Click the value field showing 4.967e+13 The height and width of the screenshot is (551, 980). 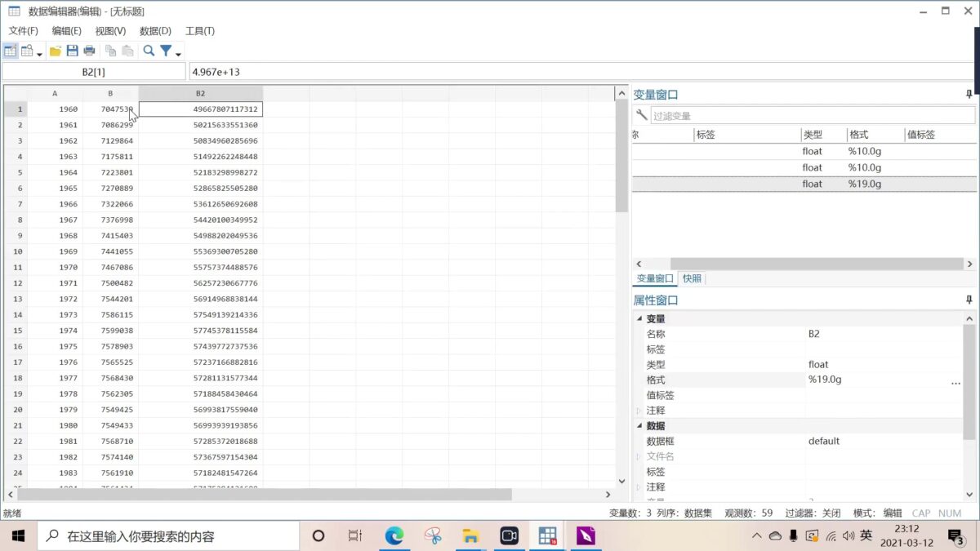coord(583,72)
